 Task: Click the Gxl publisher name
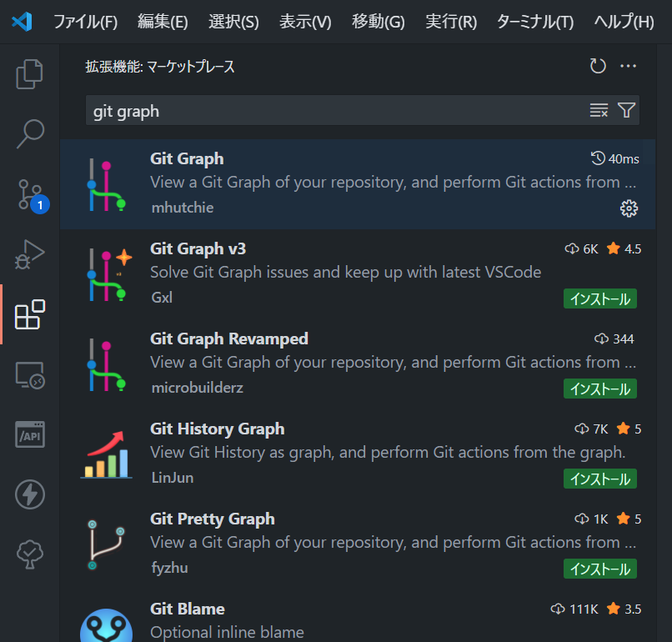pos(162,298)
